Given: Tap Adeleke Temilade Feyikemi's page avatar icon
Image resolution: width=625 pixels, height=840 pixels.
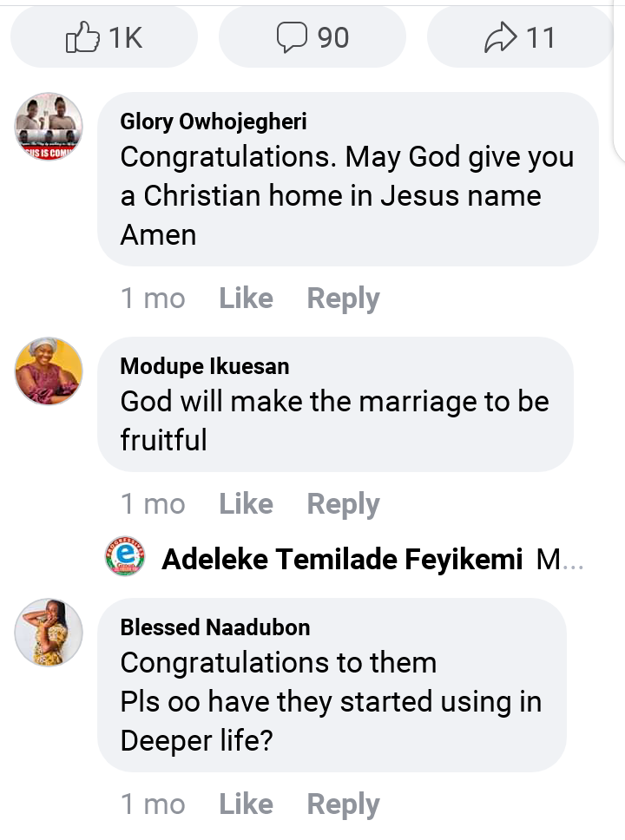Looking at the screenshot, I should click(x=125, y=560).
